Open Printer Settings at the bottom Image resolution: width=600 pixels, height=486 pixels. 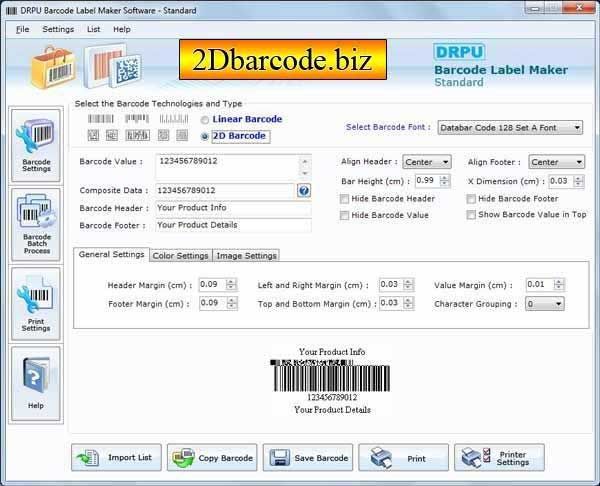click(499, 457)
